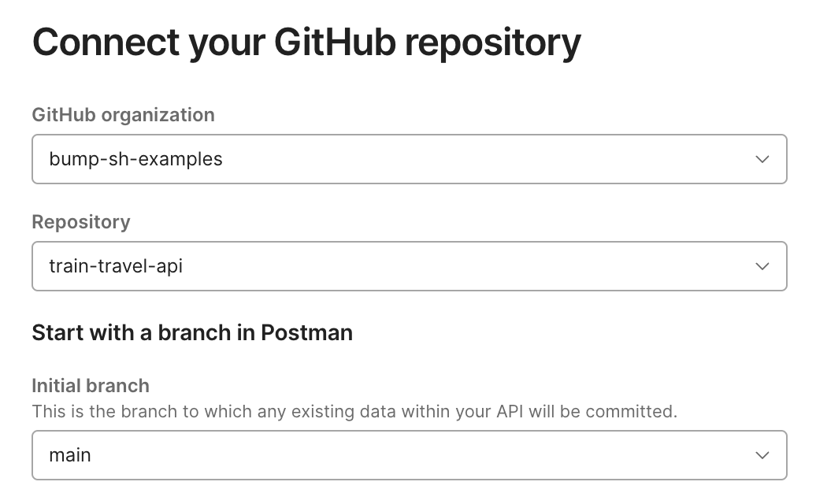Click Start with a branch in Postman heading
This screenshot has width=816, height=504.
(x=192, y=332)
